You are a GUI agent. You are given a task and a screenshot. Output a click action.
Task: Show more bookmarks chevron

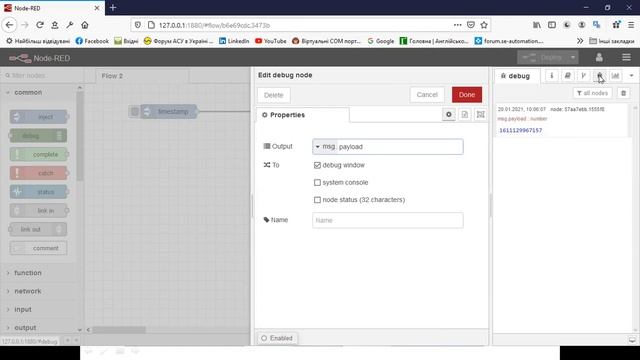[580, 41]
